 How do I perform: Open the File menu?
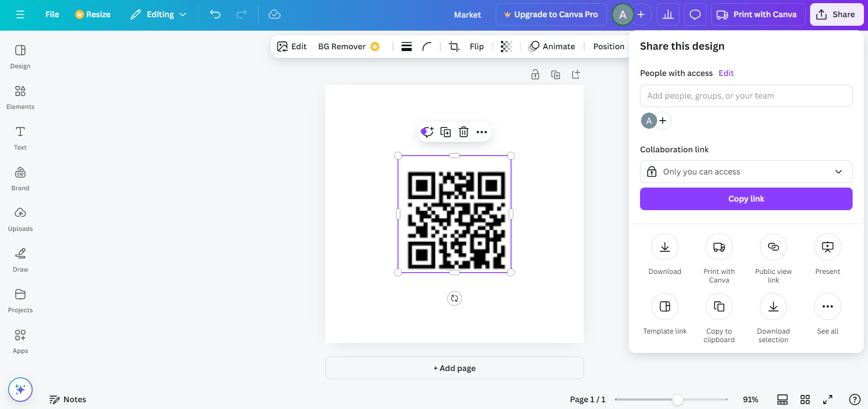[52, 14]
